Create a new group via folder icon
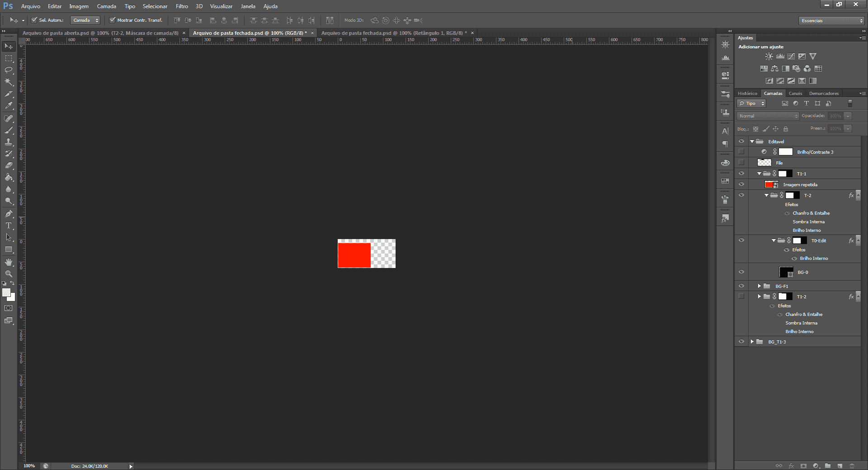The width and height of the screenshot is (868, 470). (827, 465)
